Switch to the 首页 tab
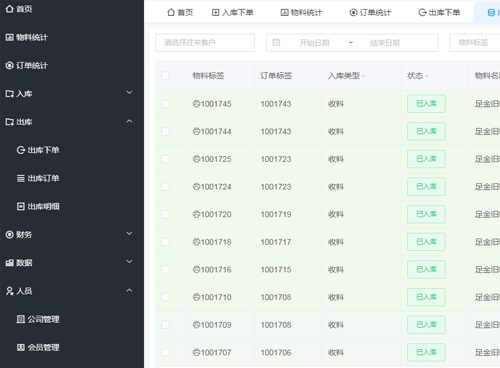This screenshot has height=368, width=500. click(x=180, y=13)
